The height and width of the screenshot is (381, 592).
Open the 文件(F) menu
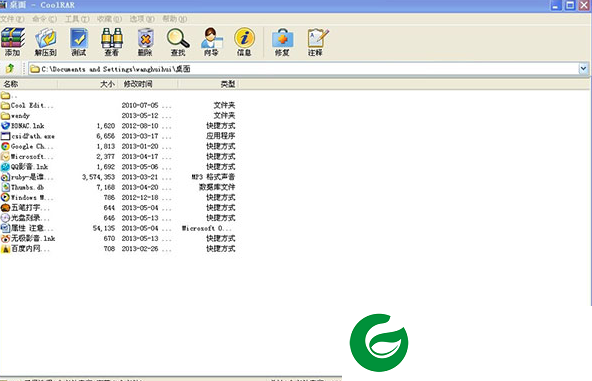tap(12, 19)
